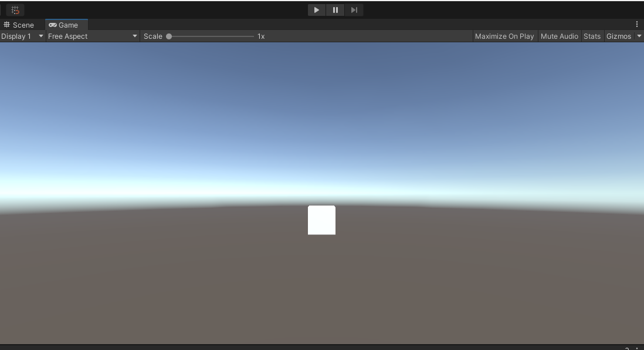Advance one frame with the Step button
Screen dimensions: 644x350
[x=354, y=10]
